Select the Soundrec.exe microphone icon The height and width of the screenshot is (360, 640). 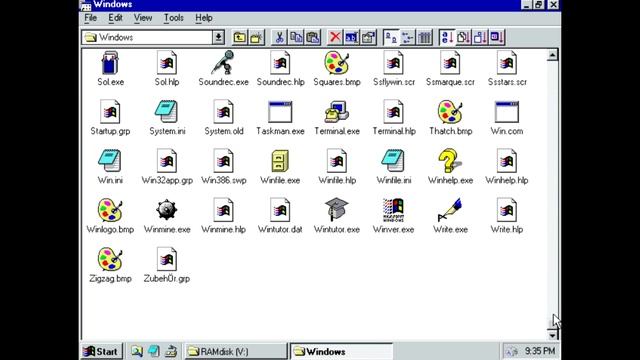tap(223, 62)
